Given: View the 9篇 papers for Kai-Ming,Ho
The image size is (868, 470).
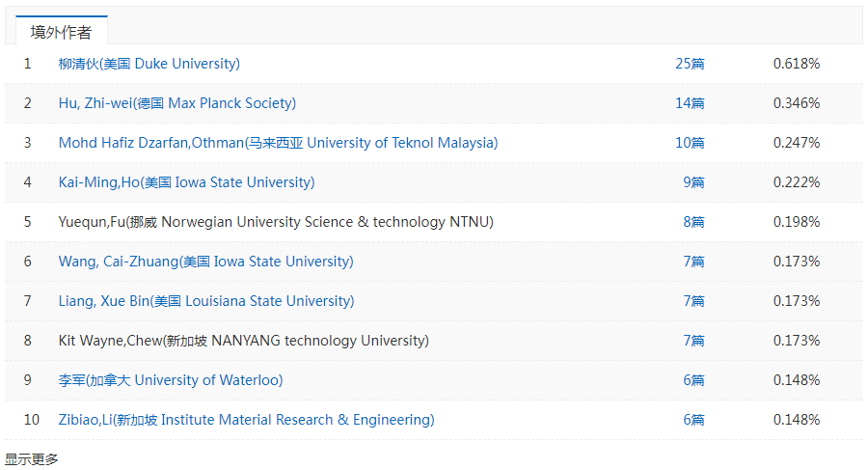Looking at the screenshot, I should pos(693,182).
